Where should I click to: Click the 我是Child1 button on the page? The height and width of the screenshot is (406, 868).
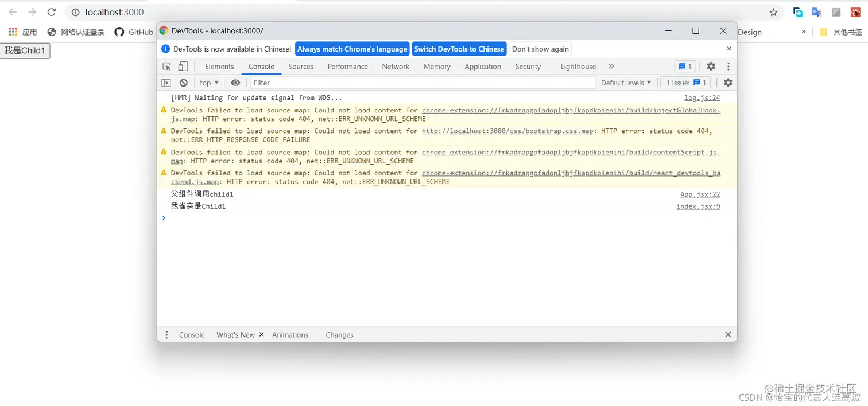point(25,50)
